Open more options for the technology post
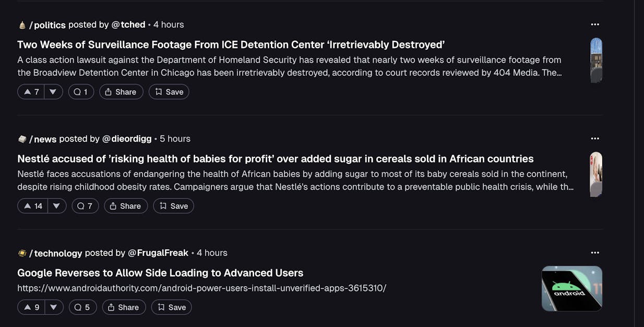Image resolution: width=644 pixels, height=327 pixels. (x=595, y=253)
